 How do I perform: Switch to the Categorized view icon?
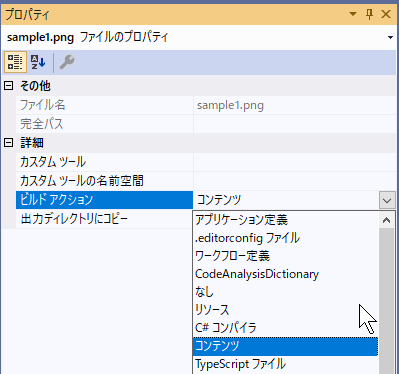click(15, 62)
